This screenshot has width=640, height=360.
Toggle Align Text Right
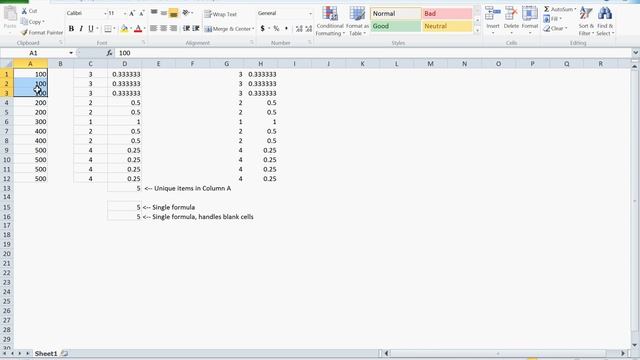(173, 29)
